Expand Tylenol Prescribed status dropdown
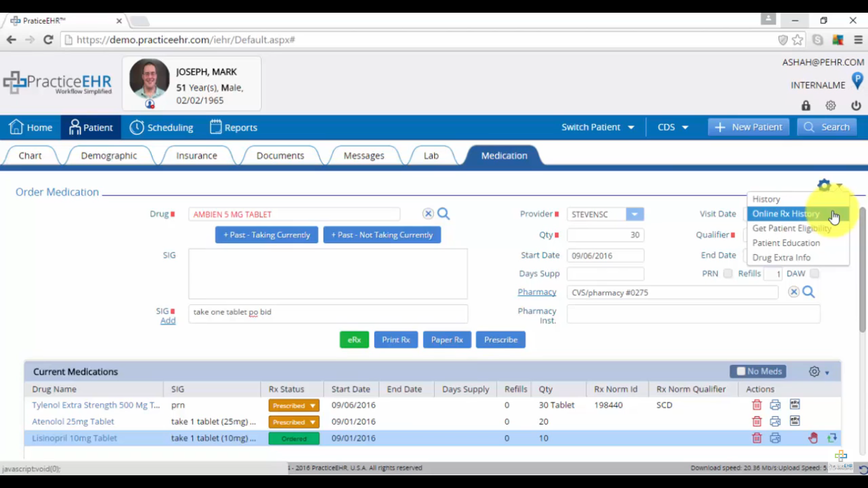Screen dimensions: 868x488 click(x=313, y=405)
